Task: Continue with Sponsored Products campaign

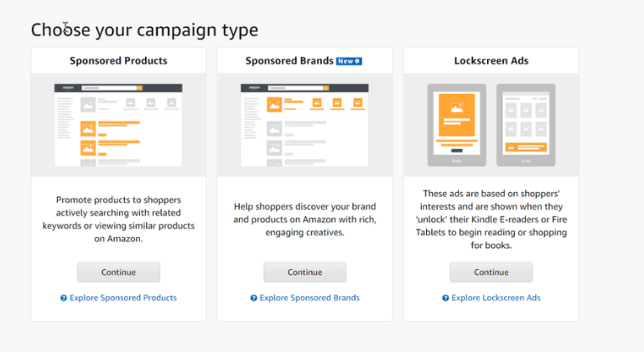Action: (x=118, y=272)
